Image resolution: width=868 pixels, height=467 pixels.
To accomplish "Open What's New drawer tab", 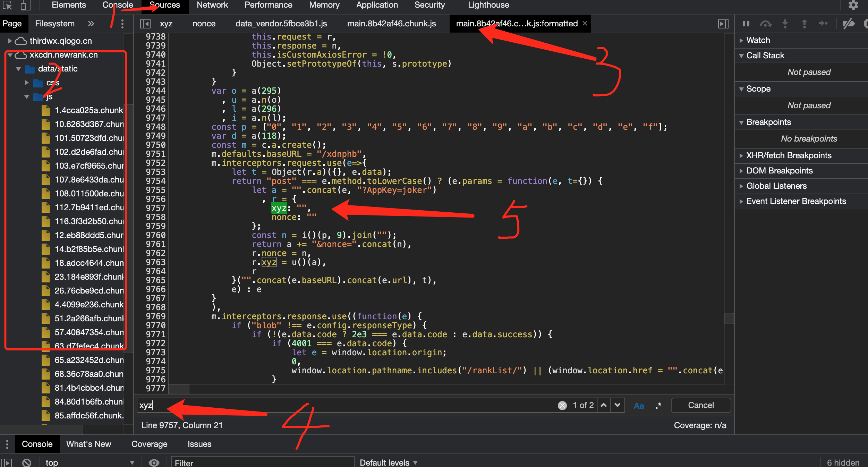I will 89,444.
